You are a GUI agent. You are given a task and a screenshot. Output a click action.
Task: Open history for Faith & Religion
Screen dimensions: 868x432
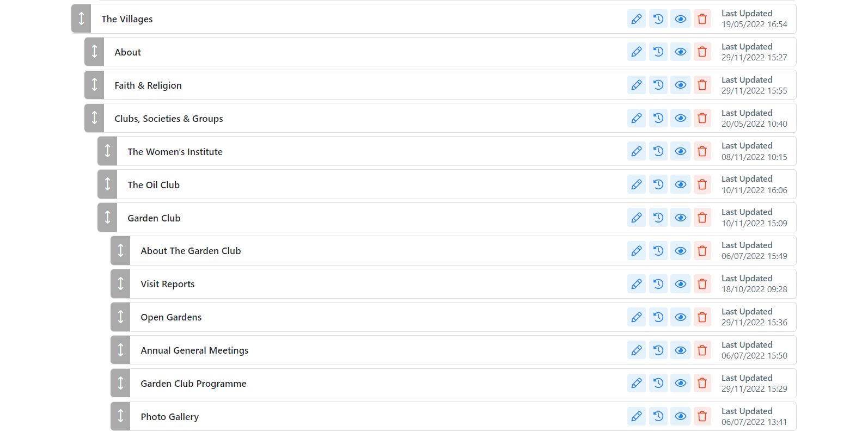[x=658, y=85]
